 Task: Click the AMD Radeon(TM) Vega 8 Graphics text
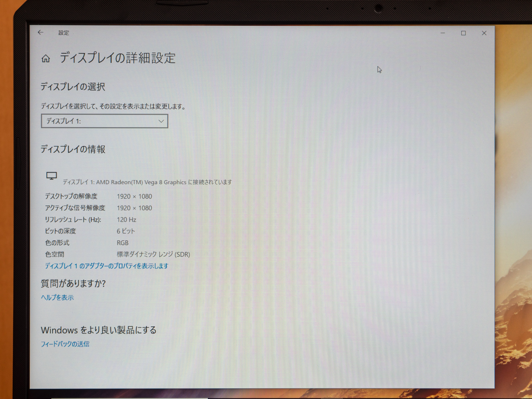pyautogui.click(x=141, y=182)
